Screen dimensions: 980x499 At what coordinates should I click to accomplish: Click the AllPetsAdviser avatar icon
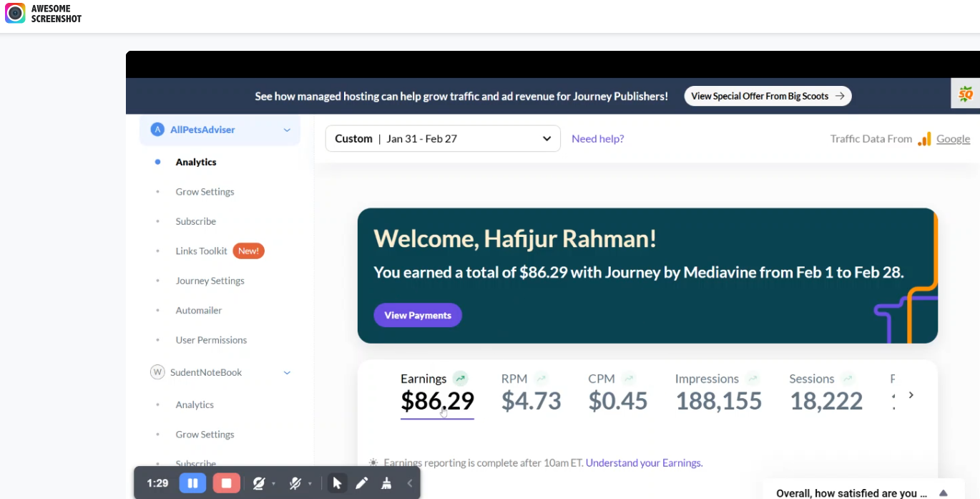click(x=157, y=130)
